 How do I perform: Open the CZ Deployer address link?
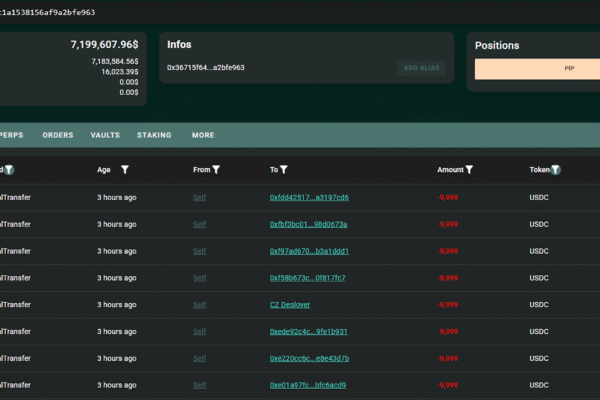(292, 305)
